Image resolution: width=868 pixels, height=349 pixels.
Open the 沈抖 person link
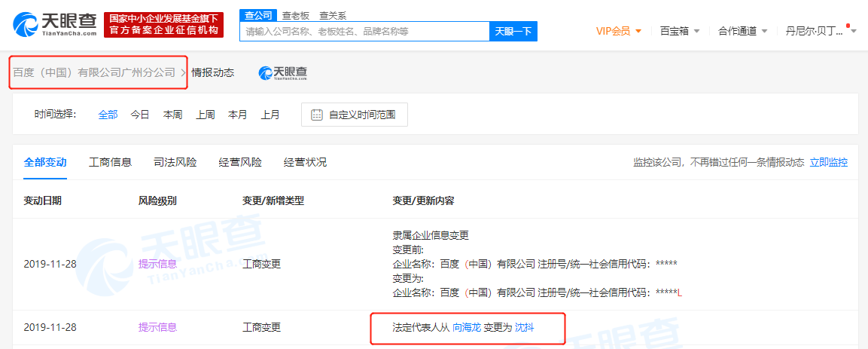point(525,327)
